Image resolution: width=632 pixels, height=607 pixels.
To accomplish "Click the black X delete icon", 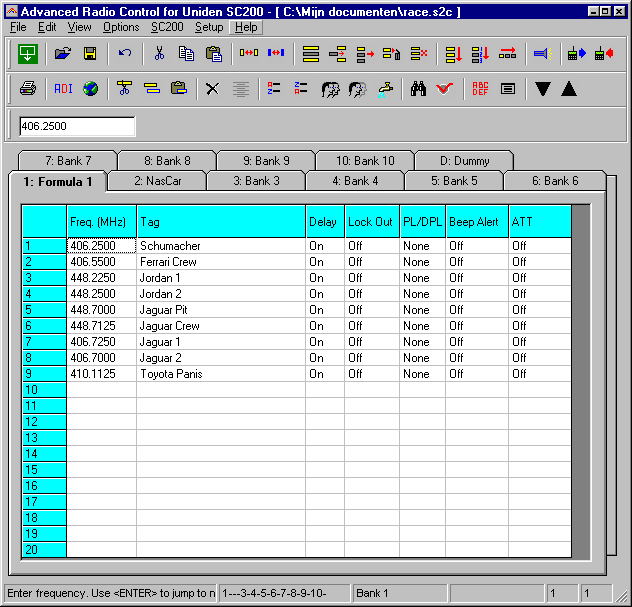I will (x=212, y=88).
